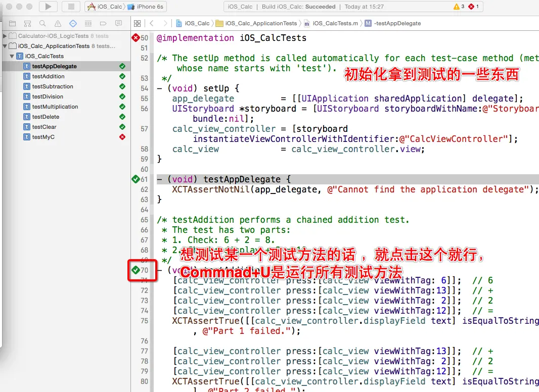Open the Find navigator magnifier
539x392 pixels.
click(x=42, y=23)
